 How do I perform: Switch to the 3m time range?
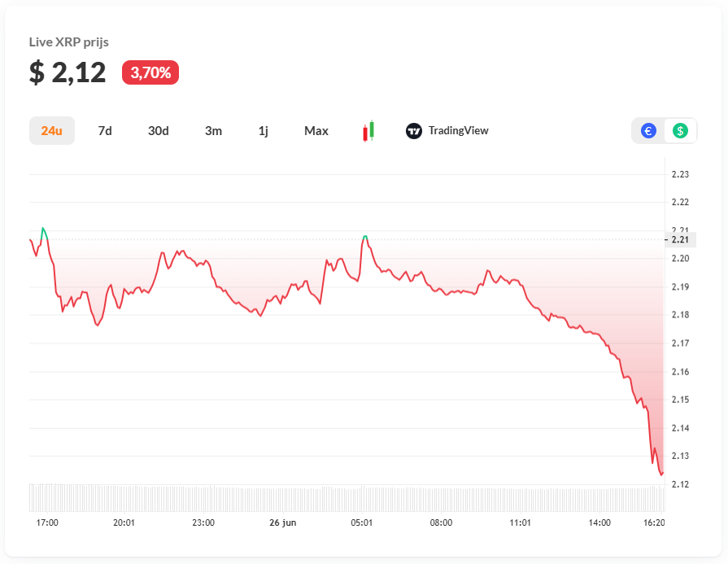tap(213, 130)
